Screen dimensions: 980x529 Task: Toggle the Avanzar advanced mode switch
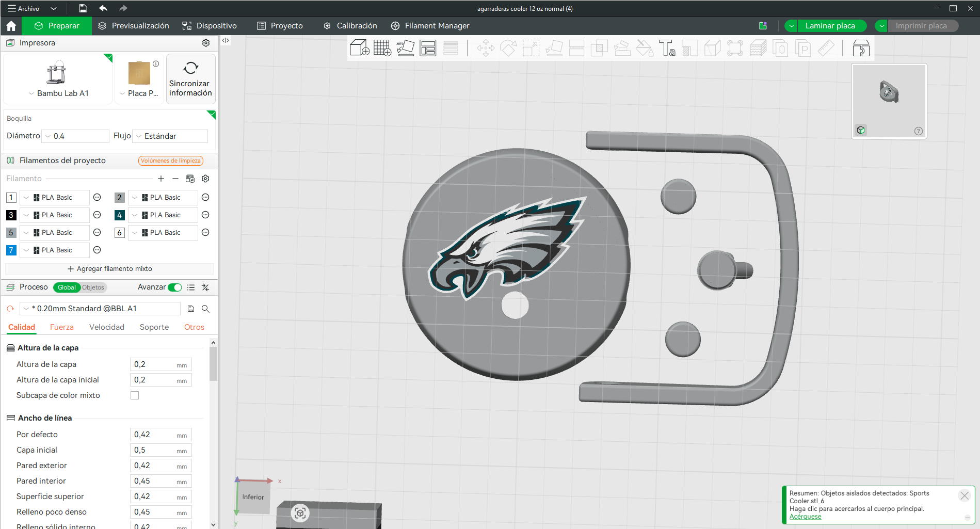(x=175, y=287)
